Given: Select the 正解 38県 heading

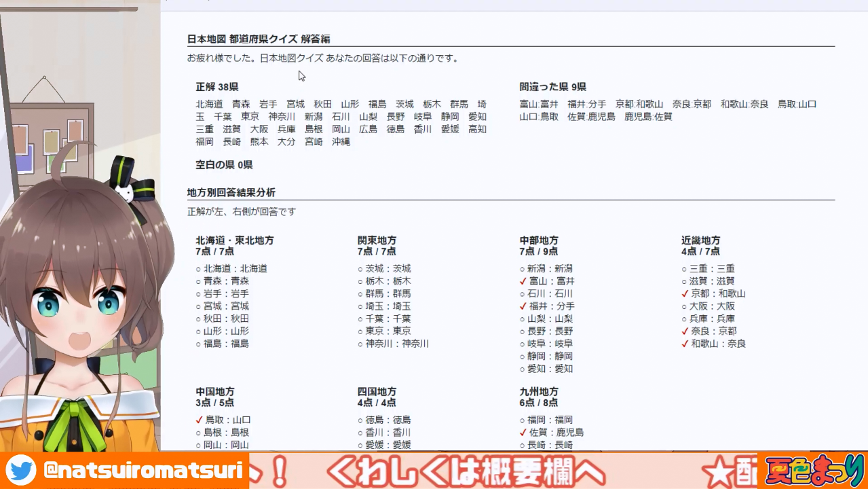Looking at the screenshot, I should point(217,87).
